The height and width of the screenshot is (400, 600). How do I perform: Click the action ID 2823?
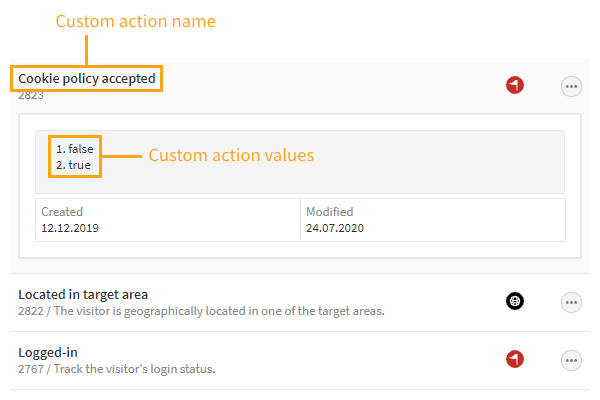[x=31, y=96]
